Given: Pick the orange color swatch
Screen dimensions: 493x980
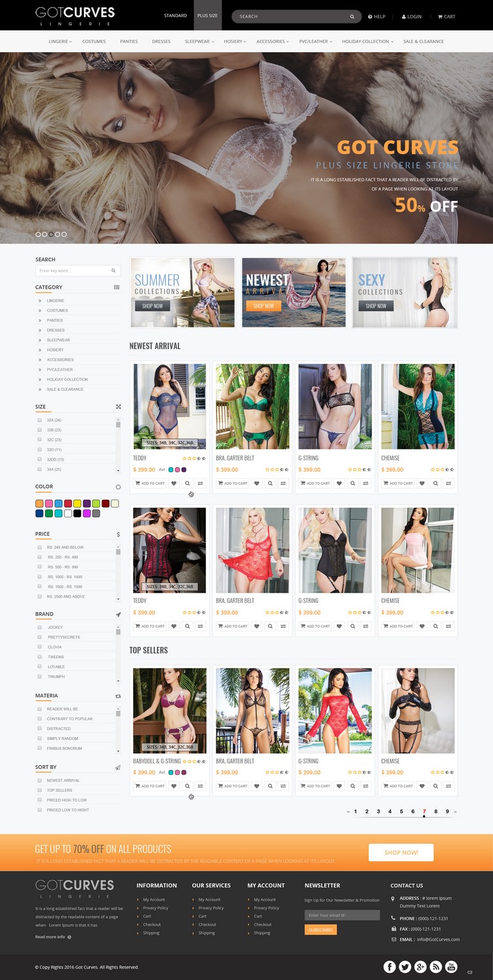Looking at the screenshot, I should click(39, 504).
